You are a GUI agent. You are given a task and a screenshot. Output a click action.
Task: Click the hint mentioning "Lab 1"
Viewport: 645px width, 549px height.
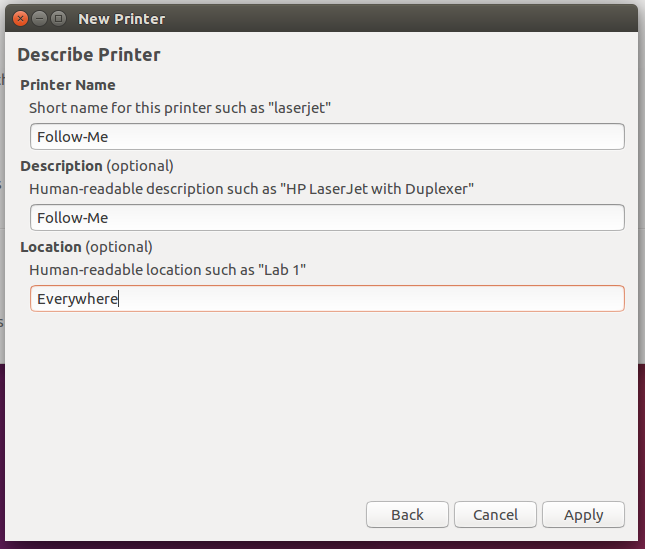tap(165, 269)
